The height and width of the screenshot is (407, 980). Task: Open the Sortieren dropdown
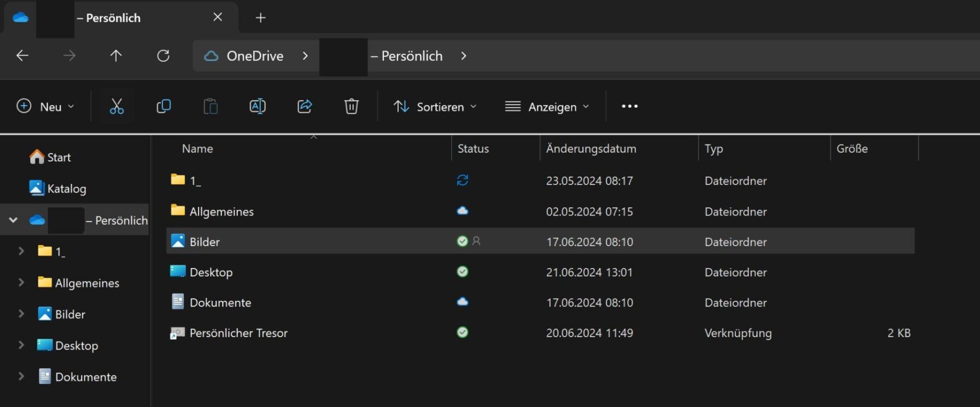435,107
